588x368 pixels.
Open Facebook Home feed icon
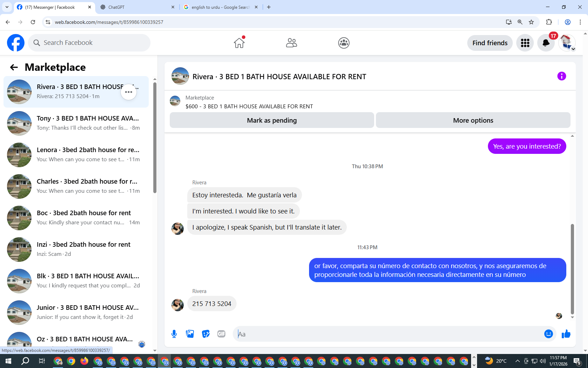[x=239, y=43]
